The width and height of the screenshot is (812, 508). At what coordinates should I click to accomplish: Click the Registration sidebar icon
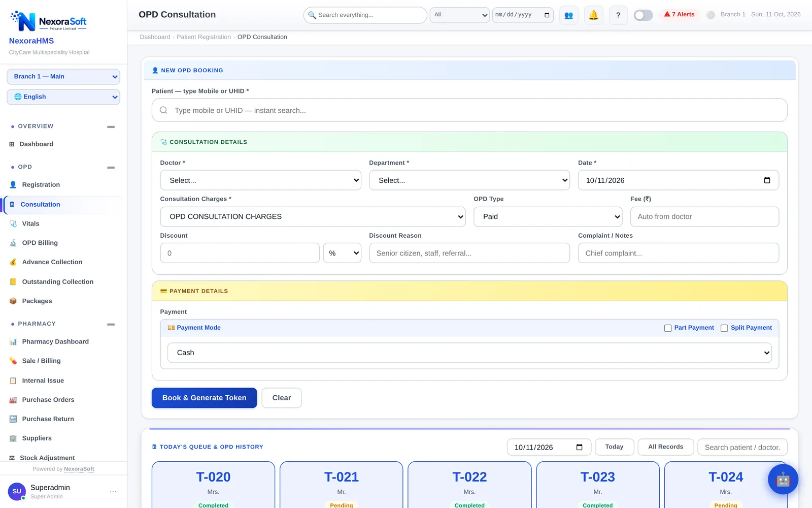tap(13, 184)
